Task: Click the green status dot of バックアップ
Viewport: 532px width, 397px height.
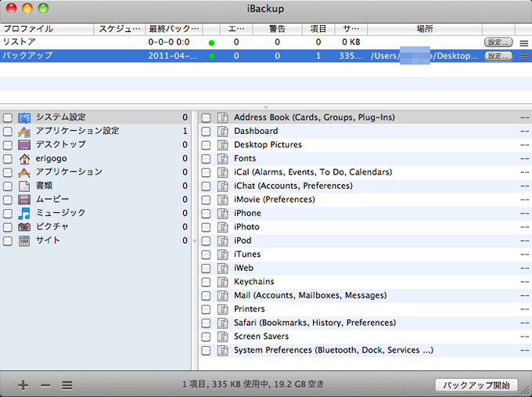Action: [x=211, y=56]
